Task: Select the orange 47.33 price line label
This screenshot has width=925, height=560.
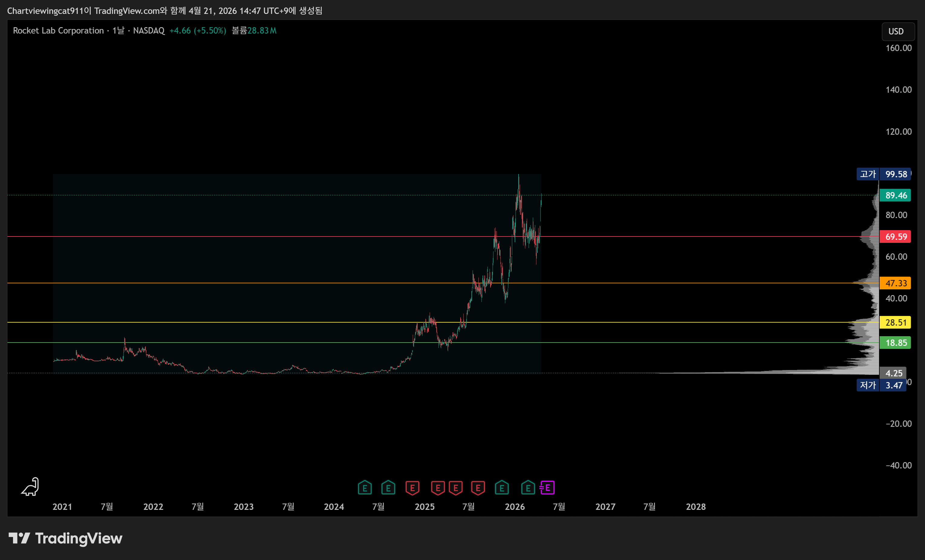Action: 895,283
